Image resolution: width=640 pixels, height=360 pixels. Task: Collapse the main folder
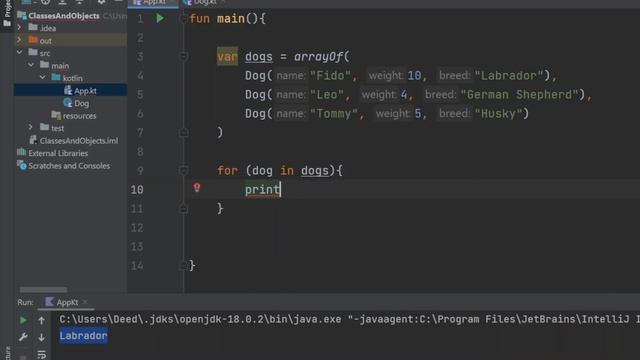pos(31,65)
